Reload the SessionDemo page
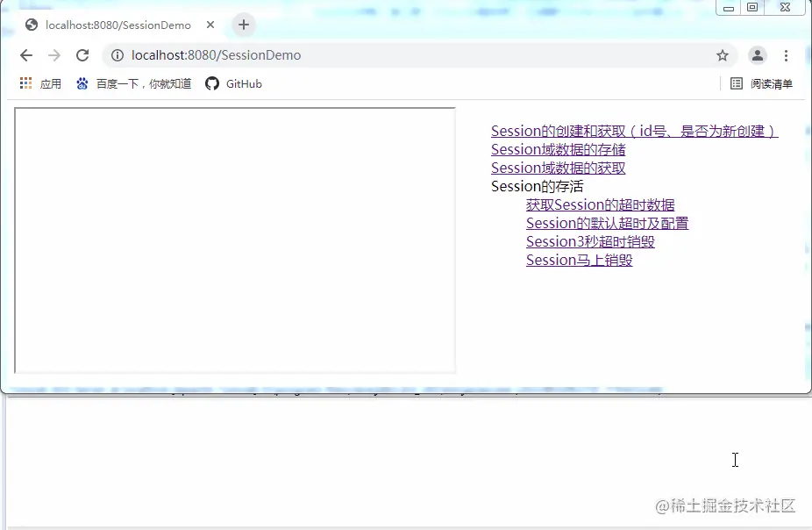This screenshot has height=530, width=812. (82, 54)
